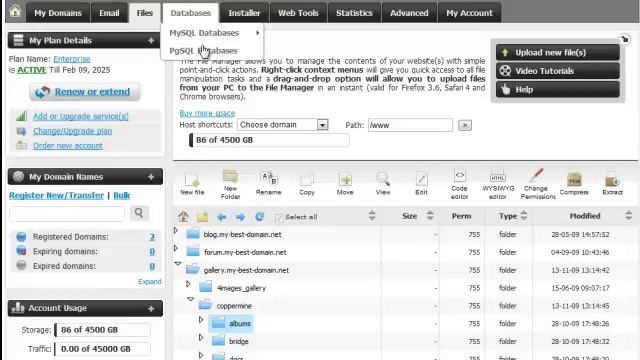The image size is (640, 360).
Task: Focus the domain search input field
Action: 67,213
